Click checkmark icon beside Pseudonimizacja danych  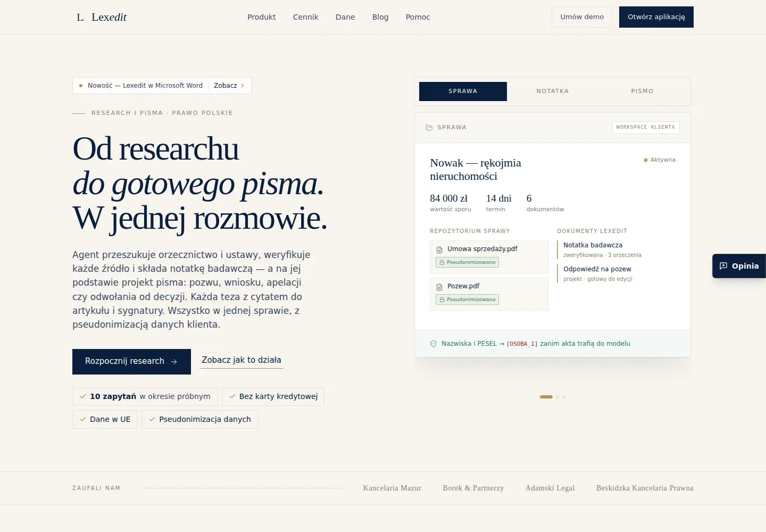point(152,419)
